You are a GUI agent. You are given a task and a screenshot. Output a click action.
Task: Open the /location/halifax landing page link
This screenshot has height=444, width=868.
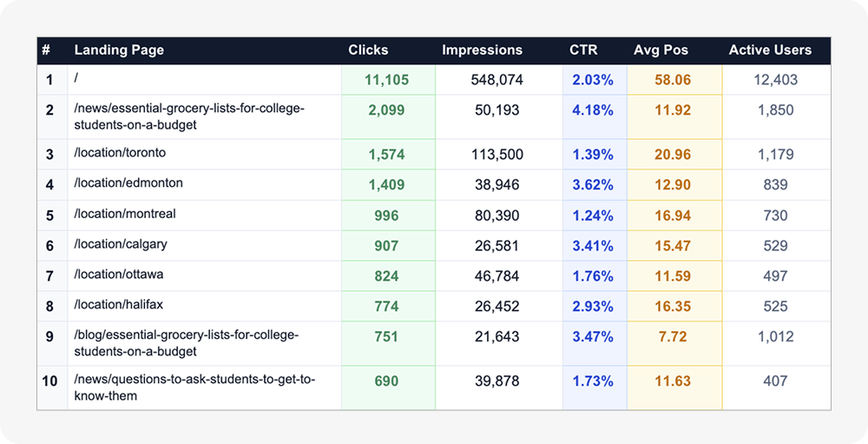tap(119, 305)
